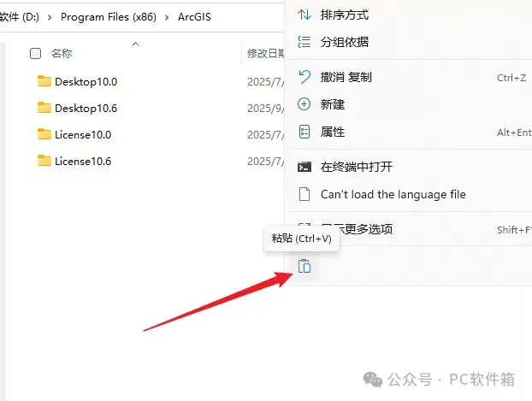Select the Desktop10.6 folder name
The width and height of the screenshot is (532, 401).
86,109
